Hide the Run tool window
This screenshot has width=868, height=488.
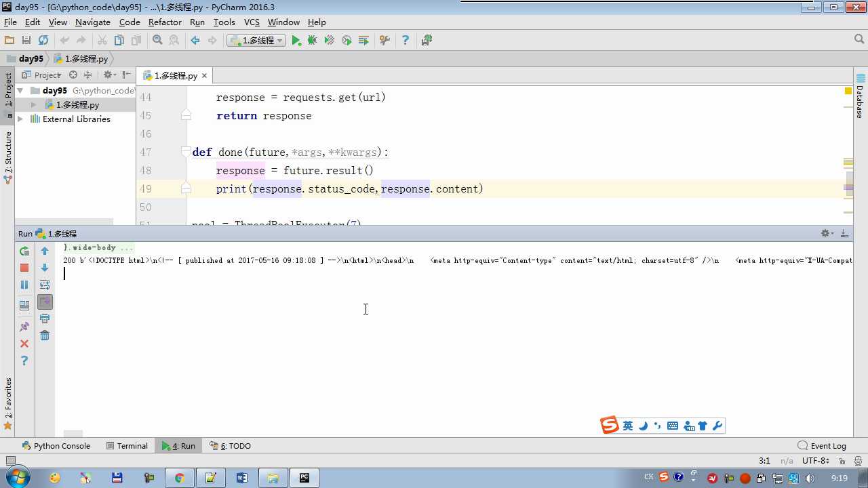[844, 233]
